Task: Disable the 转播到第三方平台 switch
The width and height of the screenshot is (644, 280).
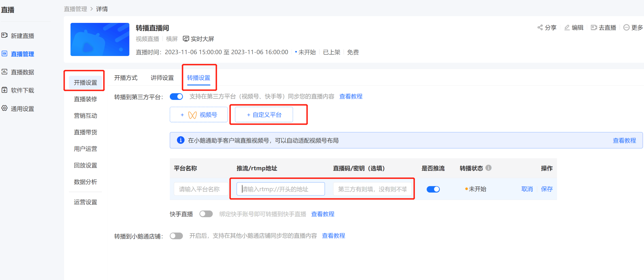Action: click(176, 96)
